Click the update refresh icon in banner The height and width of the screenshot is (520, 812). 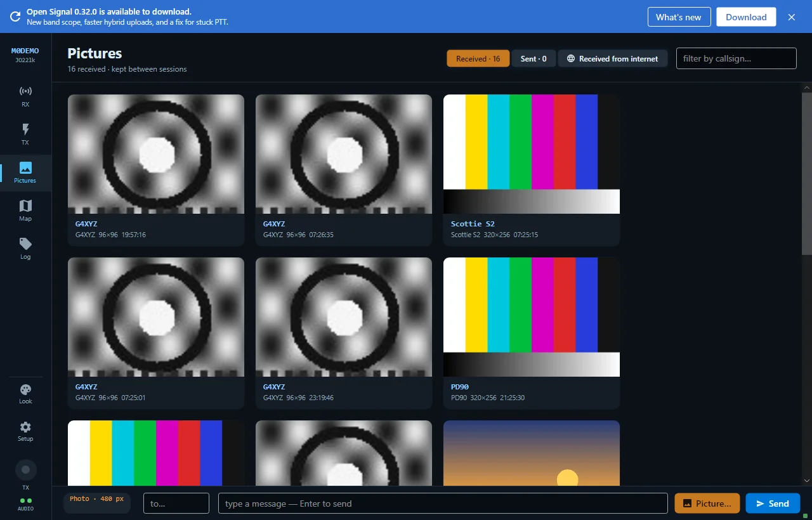click(x=15, y=16)
